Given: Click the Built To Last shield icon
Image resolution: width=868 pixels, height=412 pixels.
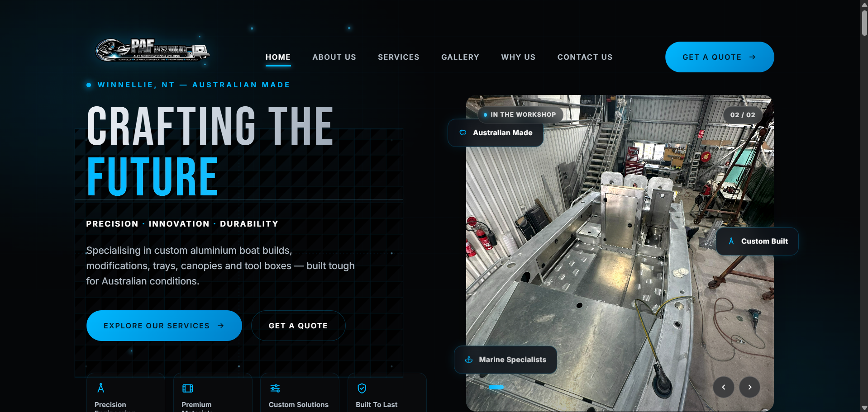Looking at the screenshot, I should [362, 388].
